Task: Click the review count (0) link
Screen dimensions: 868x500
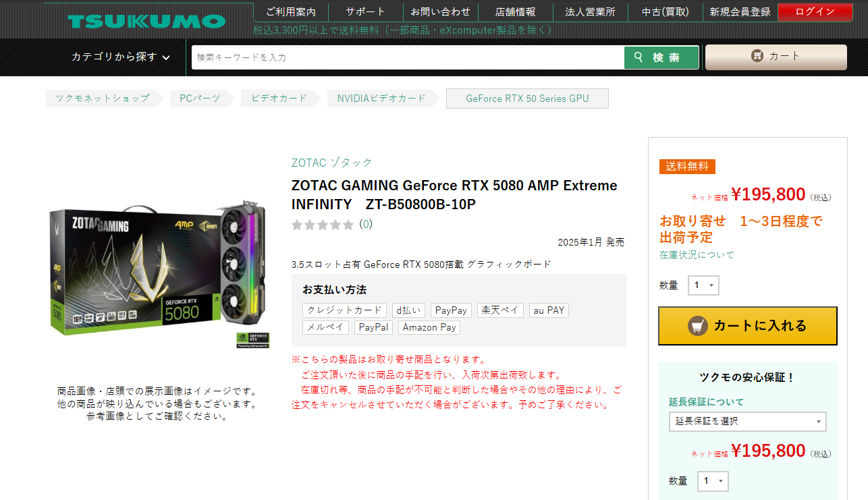Action: [365, 224]
